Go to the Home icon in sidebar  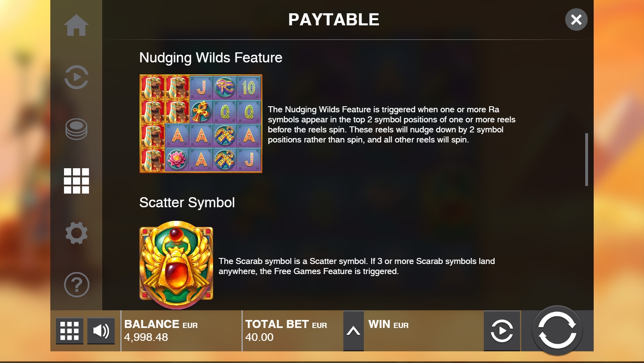tap(76, 25)
